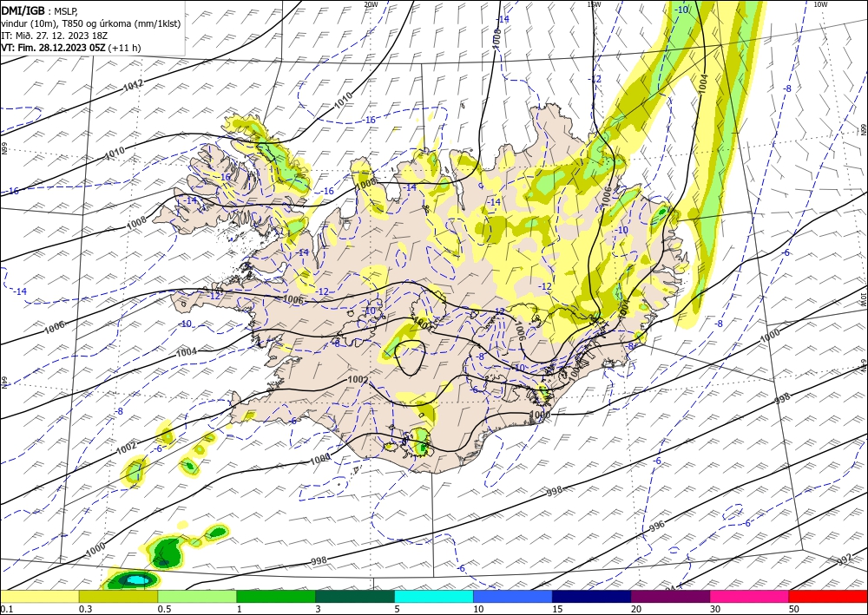
Task: Click the '992' isobar label
Action: (845, 560)
